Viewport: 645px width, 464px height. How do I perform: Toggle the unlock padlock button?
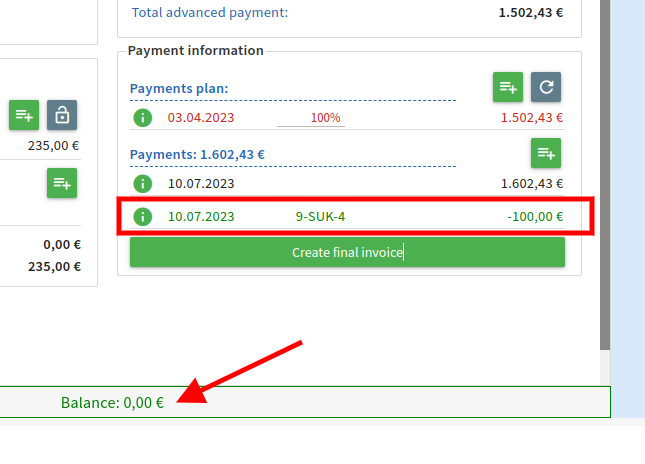point(62,115)
